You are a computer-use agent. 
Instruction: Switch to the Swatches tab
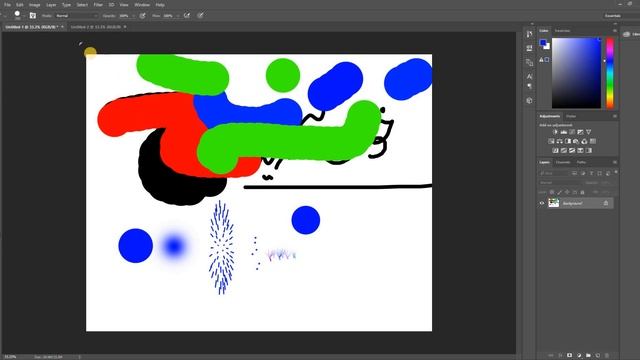pos(562,31)
